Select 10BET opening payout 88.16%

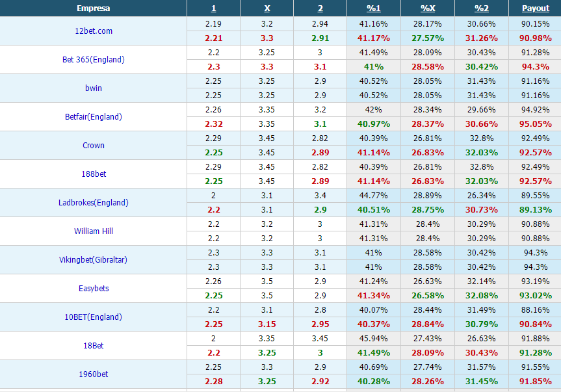(x=535, y=310)
